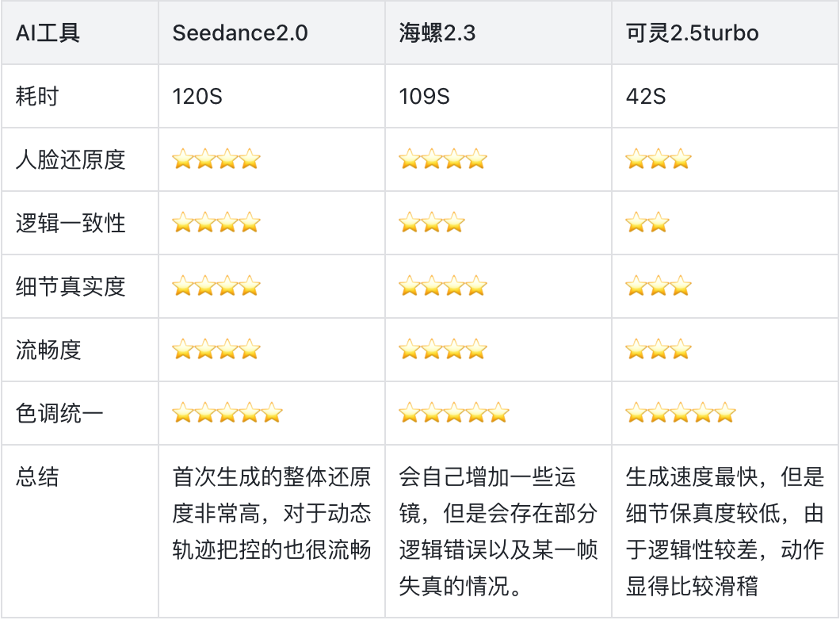Click the 总结 row label
The height and width of the screenshot is (620, 840).
(37, 477)
